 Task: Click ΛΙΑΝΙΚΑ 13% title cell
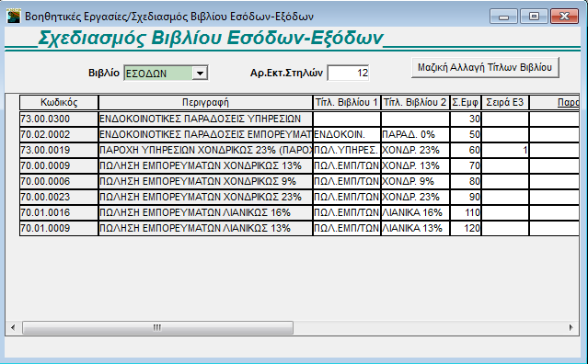coord(415,228)
